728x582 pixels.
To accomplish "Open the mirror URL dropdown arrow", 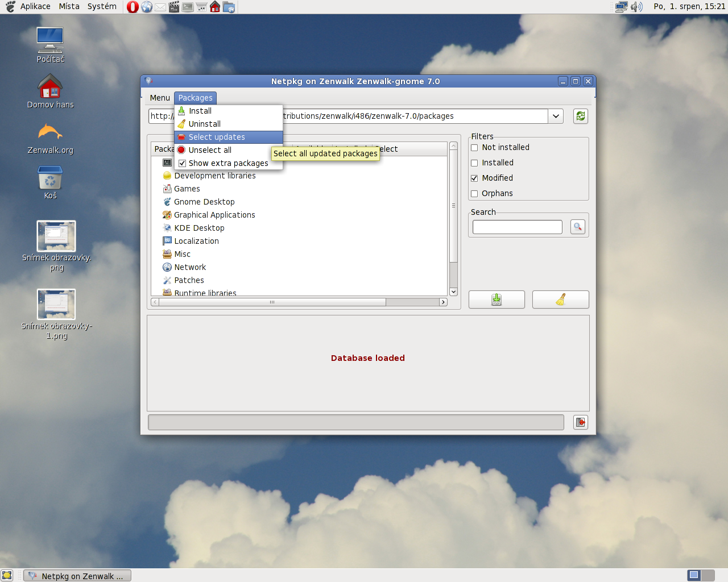I will [556, 116].
